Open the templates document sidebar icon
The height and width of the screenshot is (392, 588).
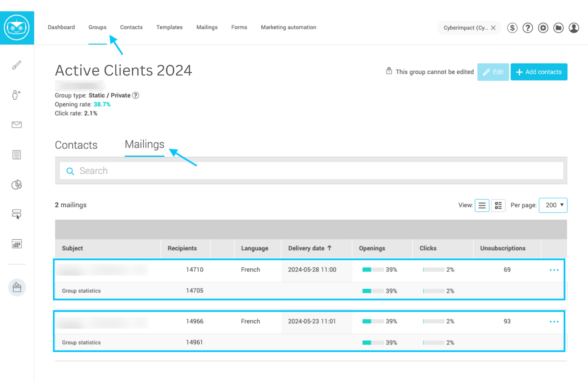tap(17, 154)
